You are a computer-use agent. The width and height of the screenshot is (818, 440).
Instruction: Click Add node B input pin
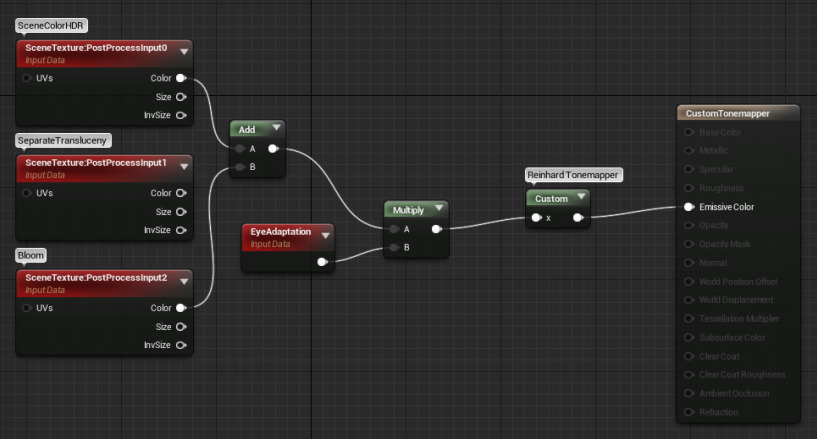coord(239,167)
